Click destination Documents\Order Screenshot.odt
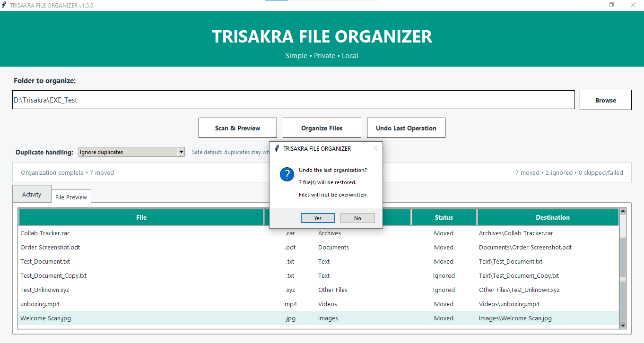The height and width of the screenshot is (343, 644). point(525,247)
